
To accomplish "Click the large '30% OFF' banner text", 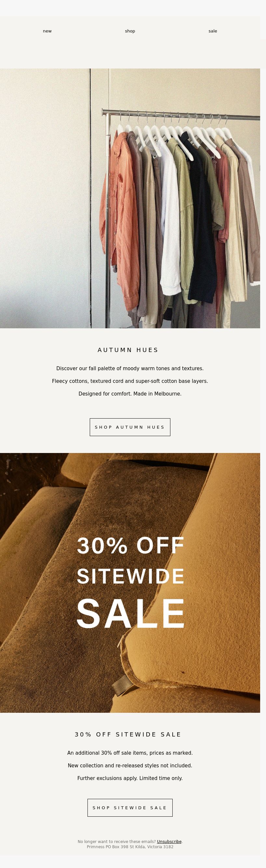I will click(x=131, y=545).
